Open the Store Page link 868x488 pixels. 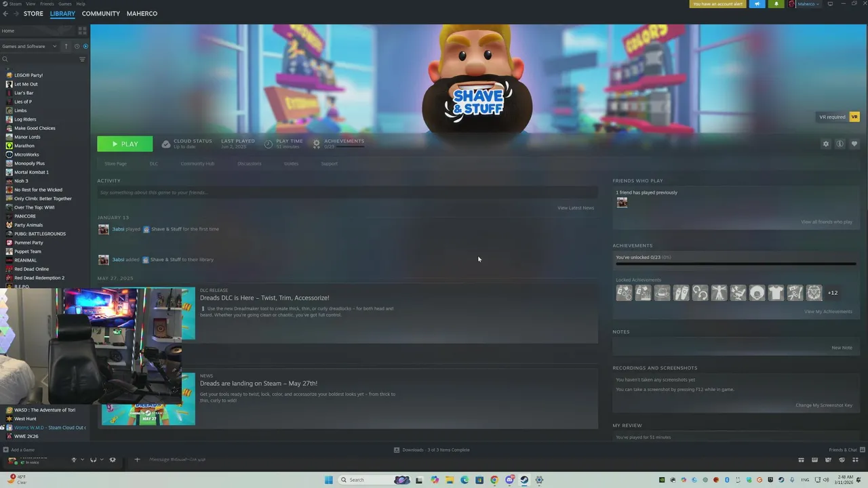pos(115,163)
